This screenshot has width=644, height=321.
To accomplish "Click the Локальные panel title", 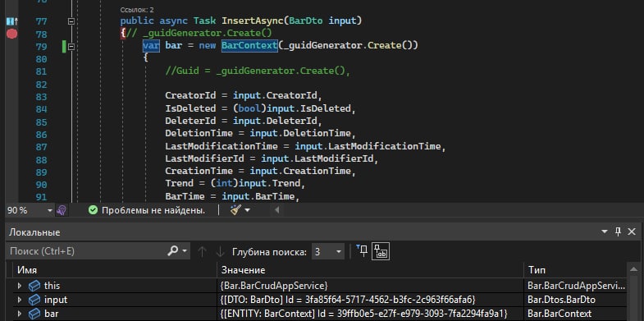I will click(34, 232).
